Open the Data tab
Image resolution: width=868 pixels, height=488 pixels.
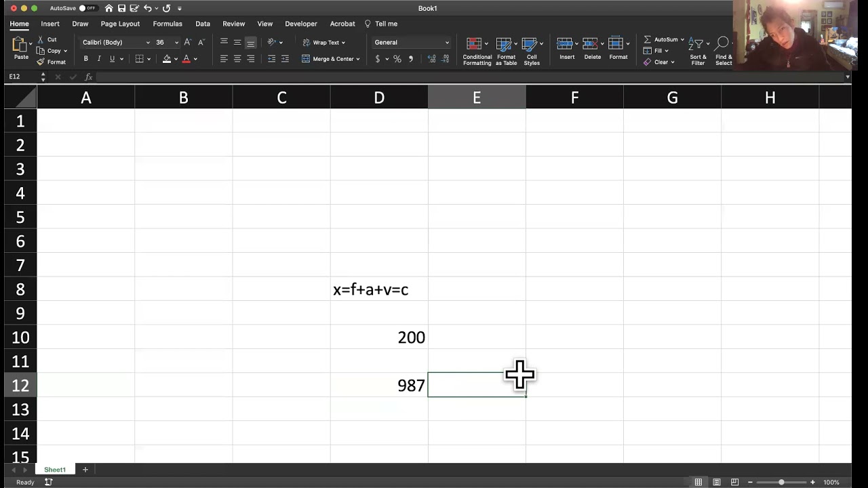203,24
